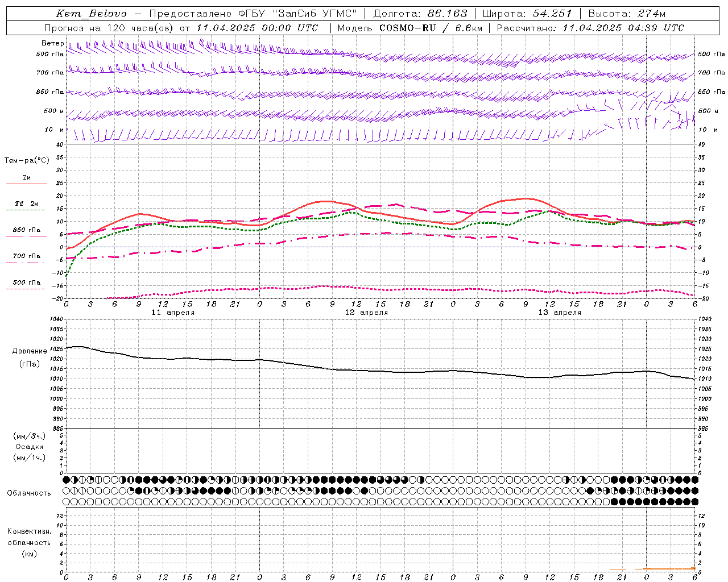
Task: Click the orange convective cloud bar on the chart
Action: pos(669,568)
